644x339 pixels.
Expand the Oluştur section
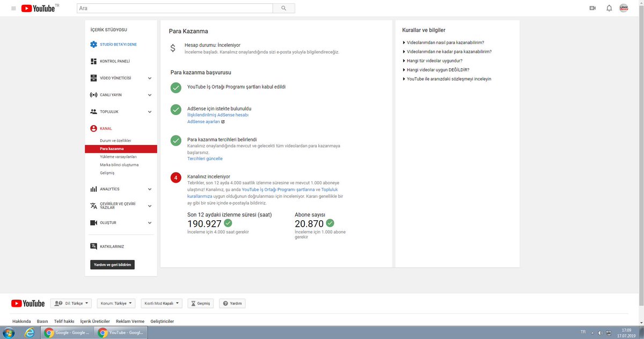[x=150, y=222]
